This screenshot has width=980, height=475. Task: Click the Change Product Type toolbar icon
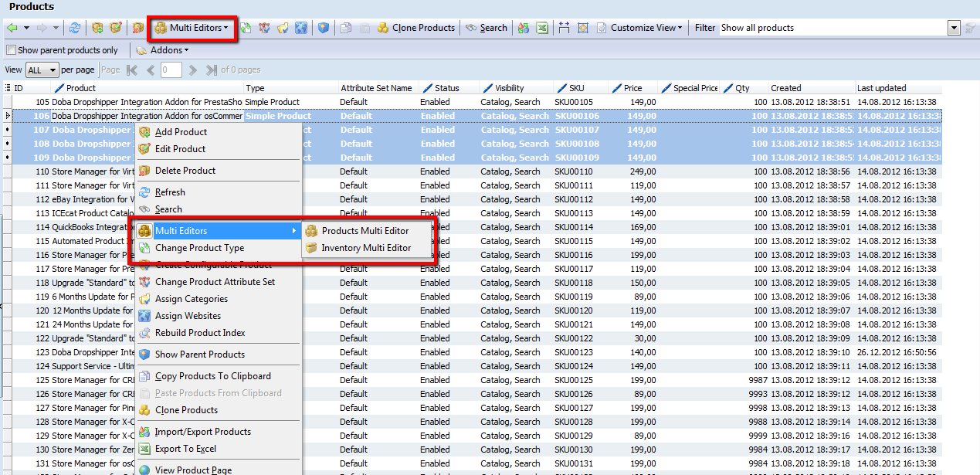click(246, 28)
